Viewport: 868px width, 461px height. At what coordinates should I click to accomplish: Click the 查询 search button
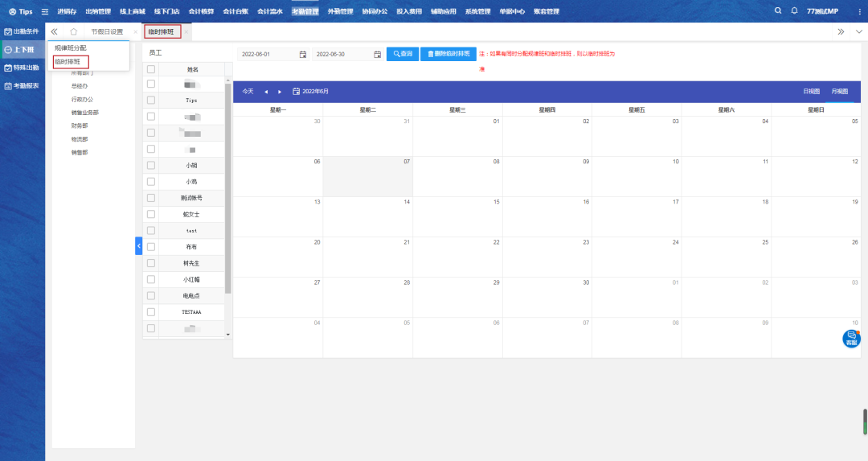[403, 54]
